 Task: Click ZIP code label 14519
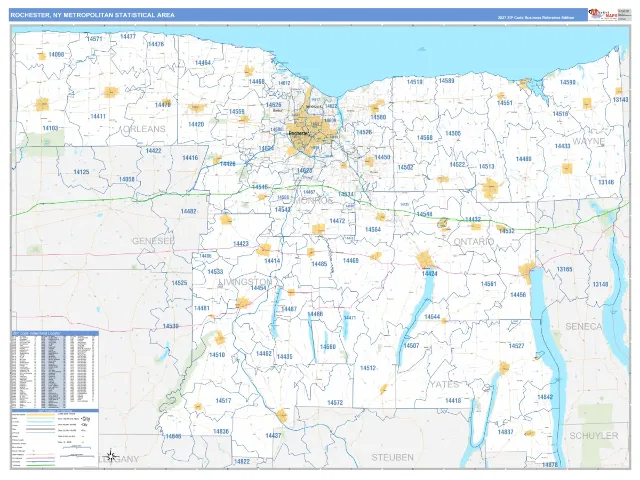(415, 82)
